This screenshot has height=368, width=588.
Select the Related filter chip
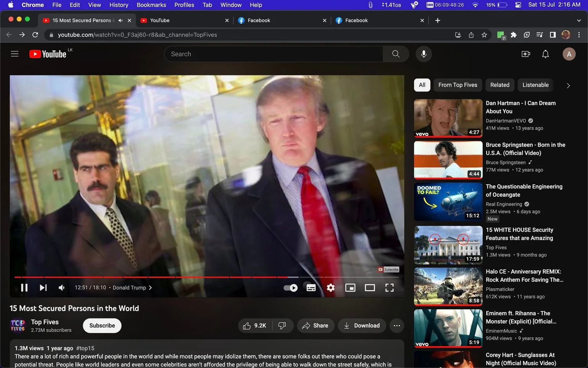pyautogui.click(x=500, y=85)
